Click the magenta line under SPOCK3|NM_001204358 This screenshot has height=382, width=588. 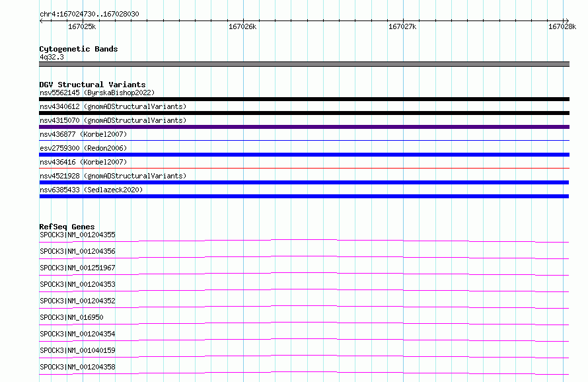pyautogui.click(x=304, y=373)
